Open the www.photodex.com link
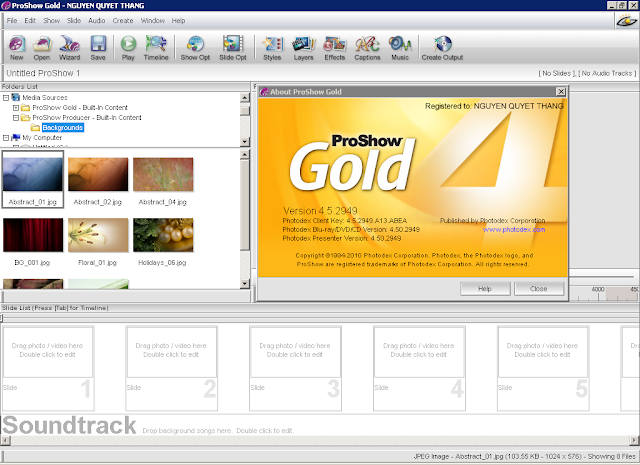 coord(514,229)
